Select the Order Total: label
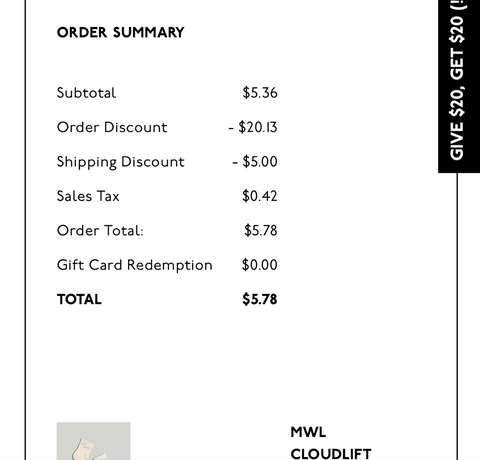The width and height of the screenshot is (480, 460). coord(100,231)
